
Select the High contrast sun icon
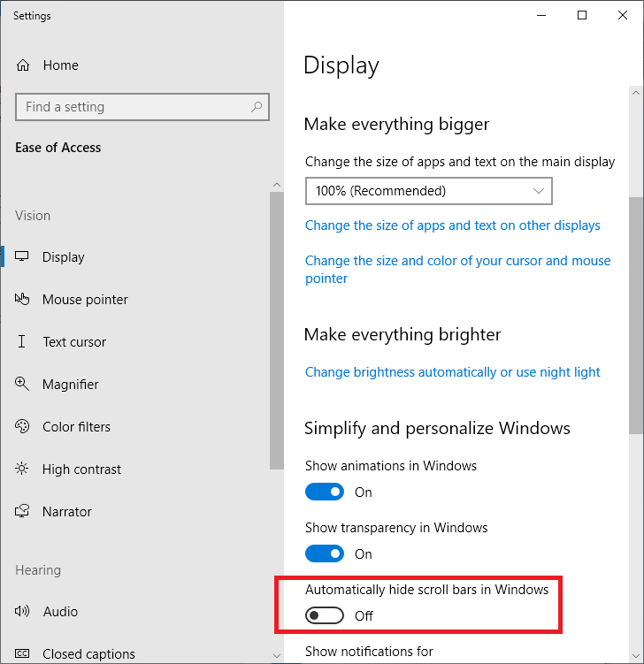[x=23, y=469]
